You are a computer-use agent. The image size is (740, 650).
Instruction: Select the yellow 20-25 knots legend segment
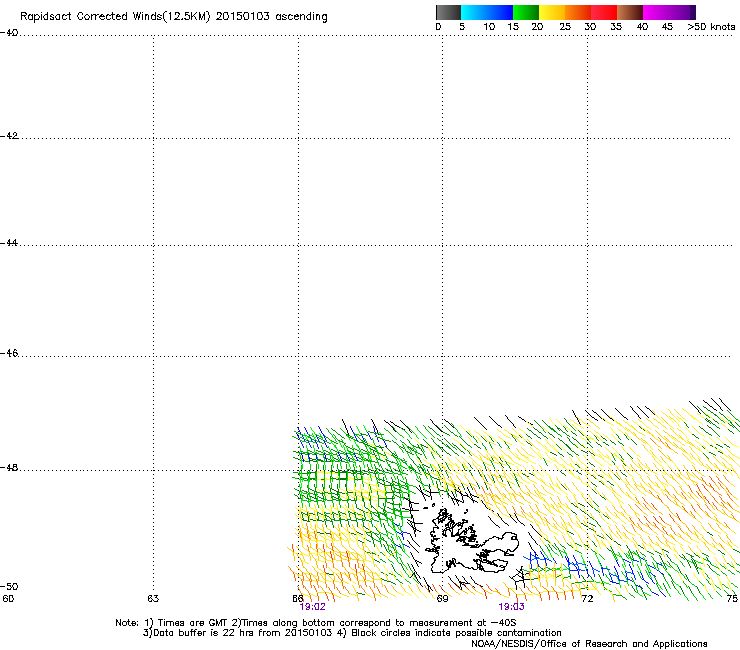tap(552, 12)
